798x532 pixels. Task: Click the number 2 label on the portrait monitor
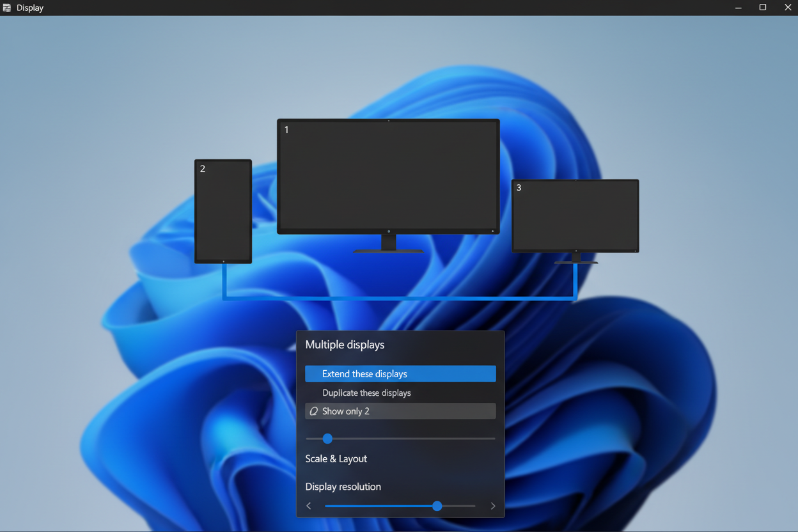(203, 169)
